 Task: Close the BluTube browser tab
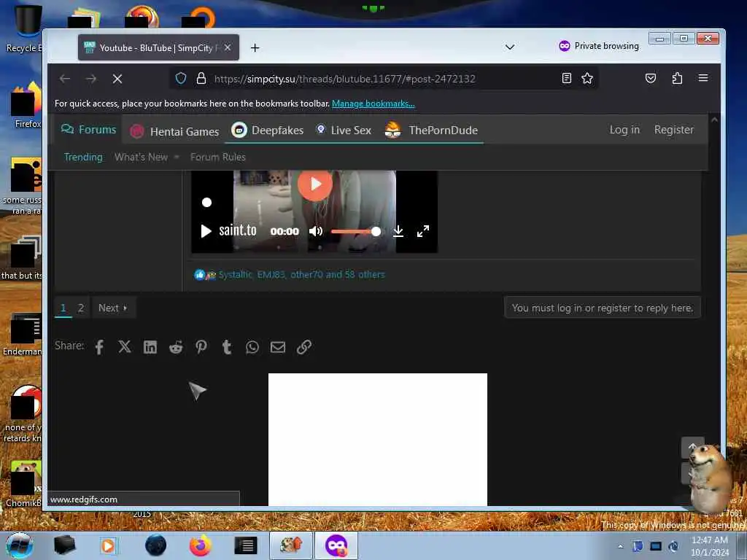tap(228, 47)
